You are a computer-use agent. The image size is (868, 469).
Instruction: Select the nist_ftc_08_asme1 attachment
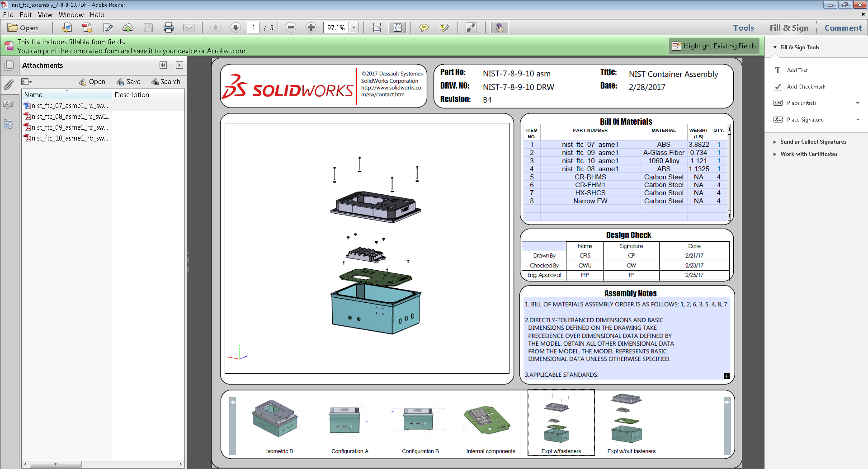67,116
